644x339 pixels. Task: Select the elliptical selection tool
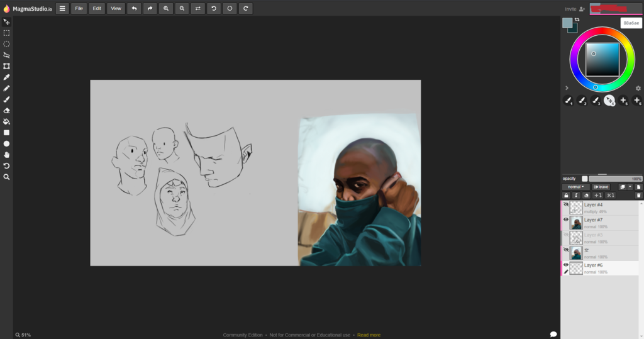click(x=6, y=44)
